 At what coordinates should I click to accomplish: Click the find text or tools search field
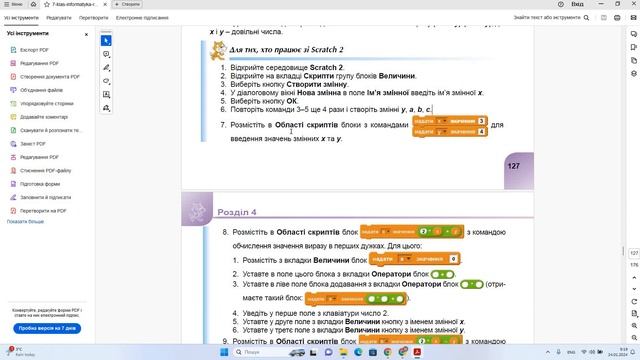coord(547,18)
